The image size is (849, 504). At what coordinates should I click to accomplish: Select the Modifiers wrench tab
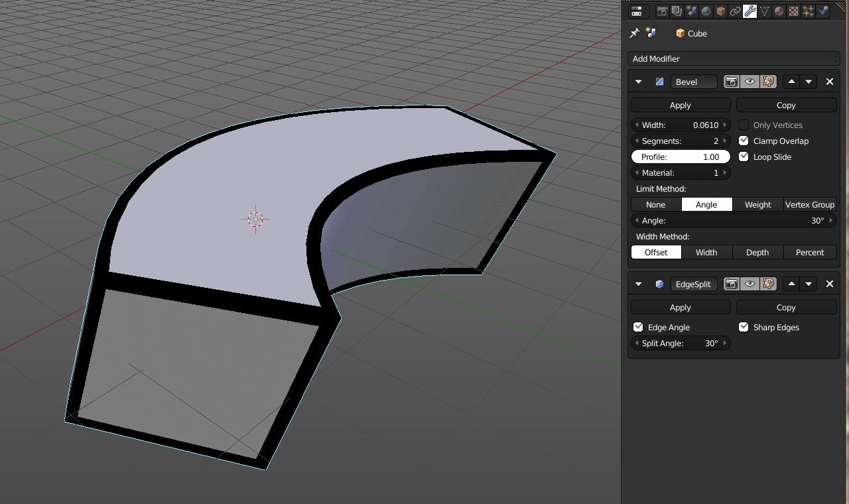tap(750, 11)
